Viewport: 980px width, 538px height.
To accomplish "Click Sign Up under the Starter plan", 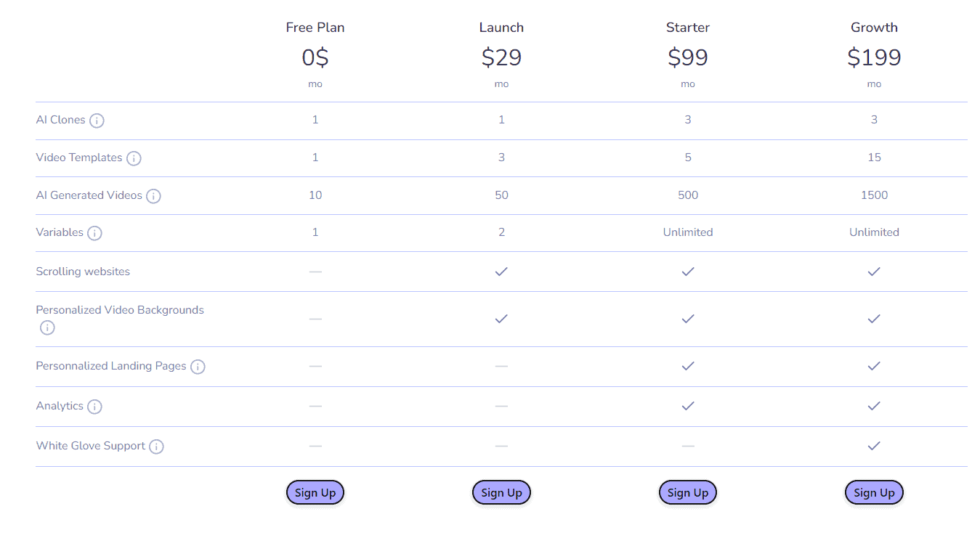I will [687, 492].
